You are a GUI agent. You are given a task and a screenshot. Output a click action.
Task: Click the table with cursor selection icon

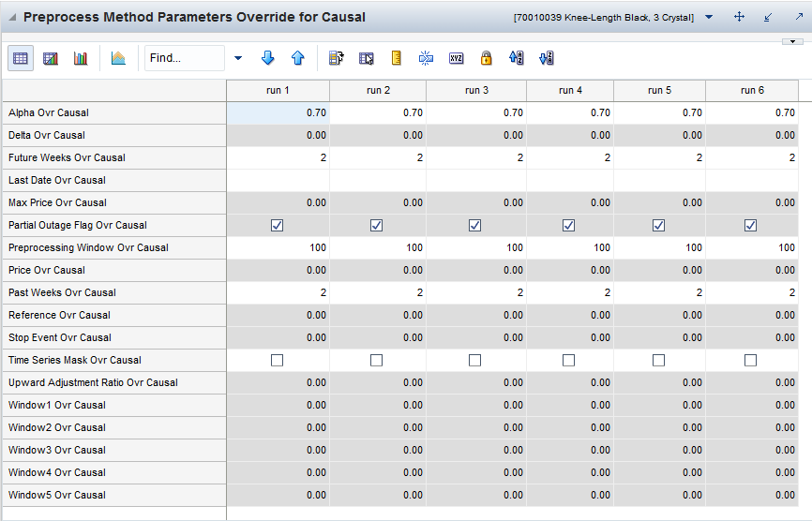pyautogui.click(x=366, y=58)
